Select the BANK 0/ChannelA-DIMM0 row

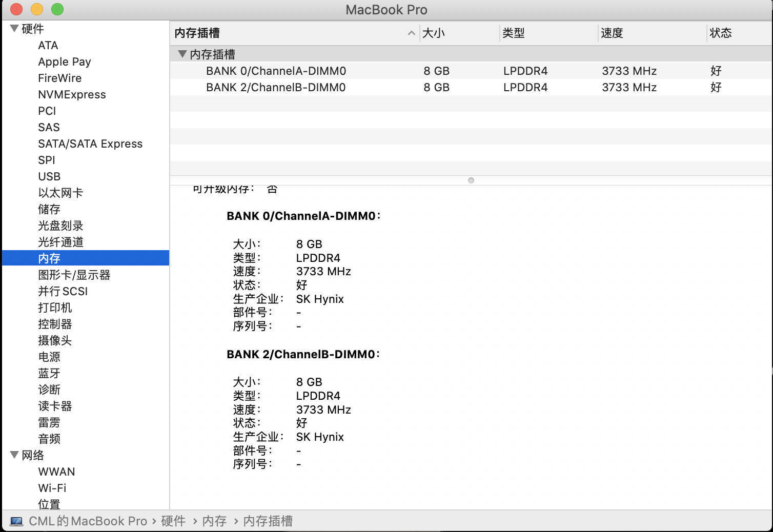[276, 71]
